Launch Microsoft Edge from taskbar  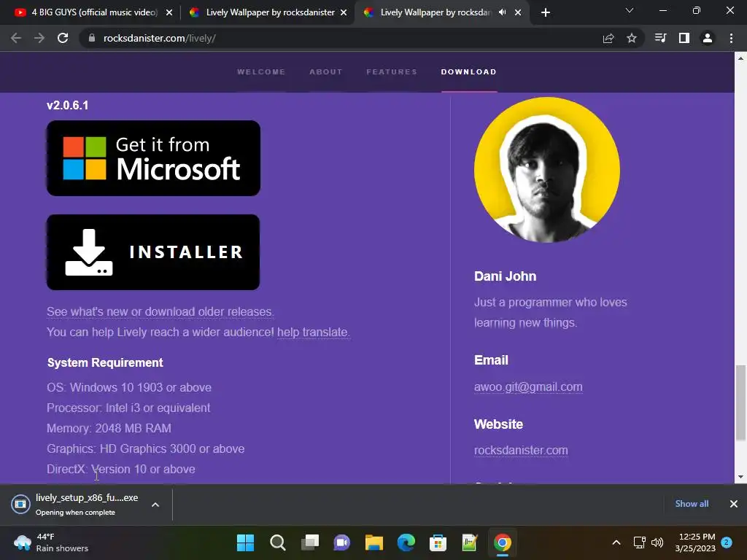tap(406, 542)
